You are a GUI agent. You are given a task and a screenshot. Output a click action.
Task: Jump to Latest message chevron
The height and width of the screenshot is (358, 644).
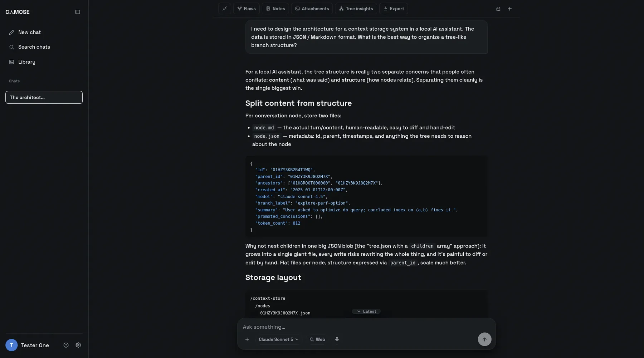point(366,312)
